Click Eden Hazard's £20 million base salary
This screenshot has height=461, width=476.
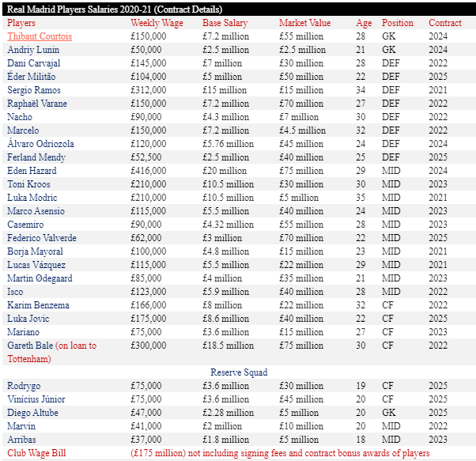(x=225, y=171)
